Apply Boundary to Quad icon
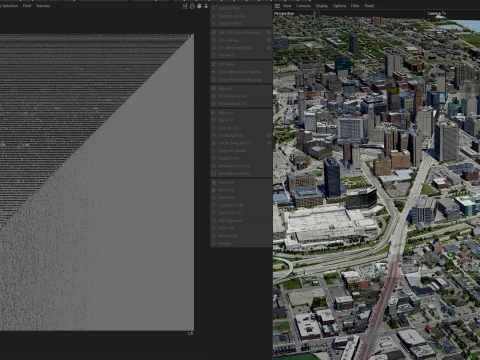The width and height of the screenshot is (480, 360). click(x=214, y=174)
